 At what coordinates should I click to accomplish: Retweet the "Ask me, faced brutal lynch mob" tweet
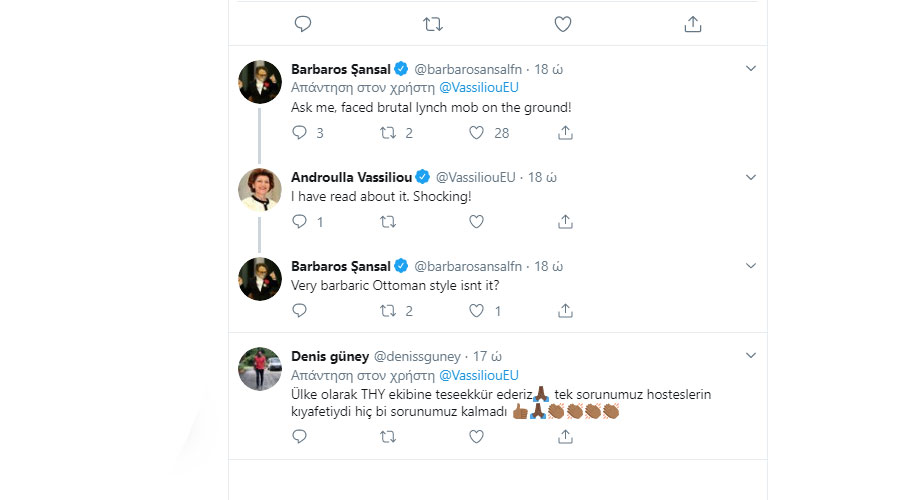pos(388,133)
